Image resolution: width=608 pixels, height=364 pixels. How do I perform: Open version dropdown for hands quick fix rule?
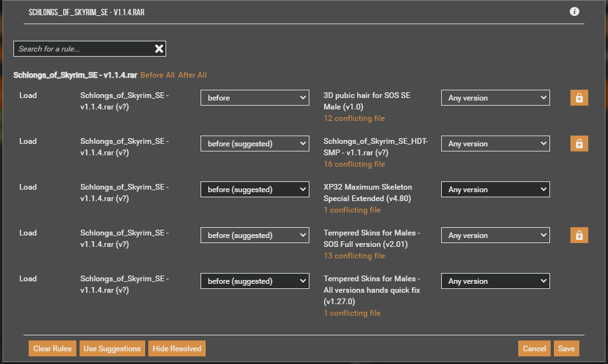[x=495, y=281]
